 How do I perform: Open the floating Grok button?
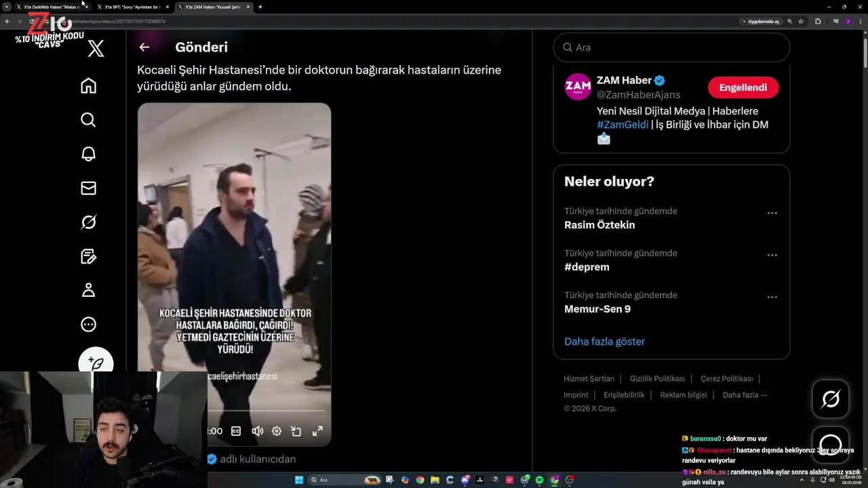831,399
